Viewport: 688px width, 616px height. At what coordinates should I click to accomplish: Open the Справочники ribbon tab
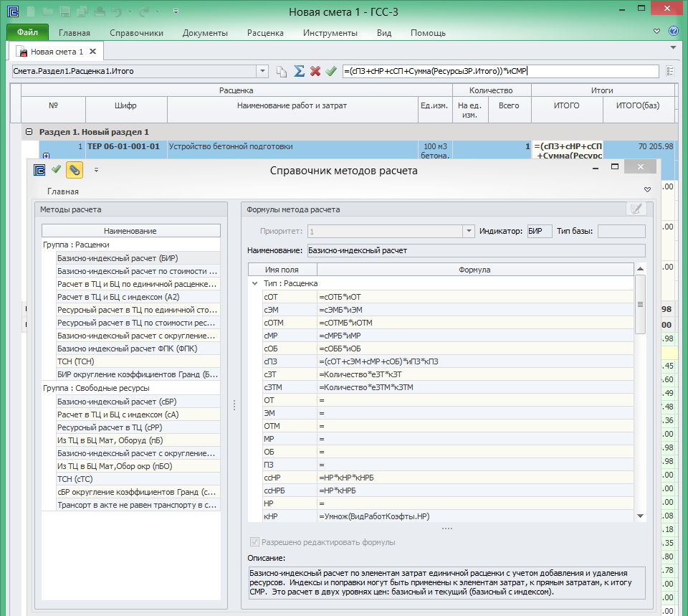point(136,33)
